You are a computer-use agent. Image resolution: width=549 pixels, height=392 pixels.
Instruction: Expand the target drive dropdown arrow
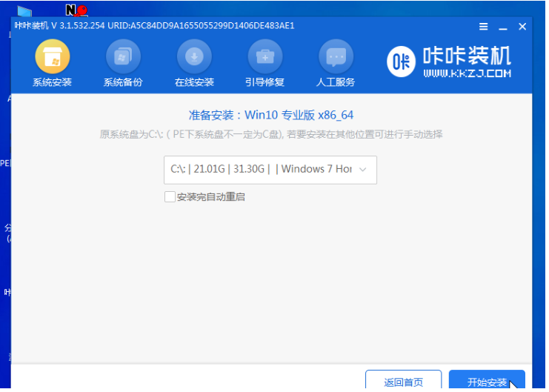363,170
